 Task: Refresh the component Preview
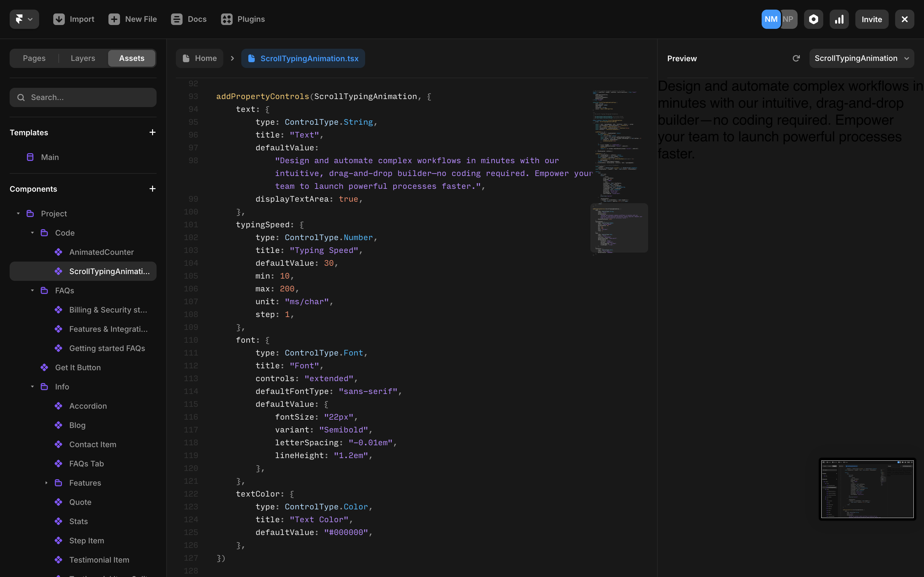click(796, 58)
